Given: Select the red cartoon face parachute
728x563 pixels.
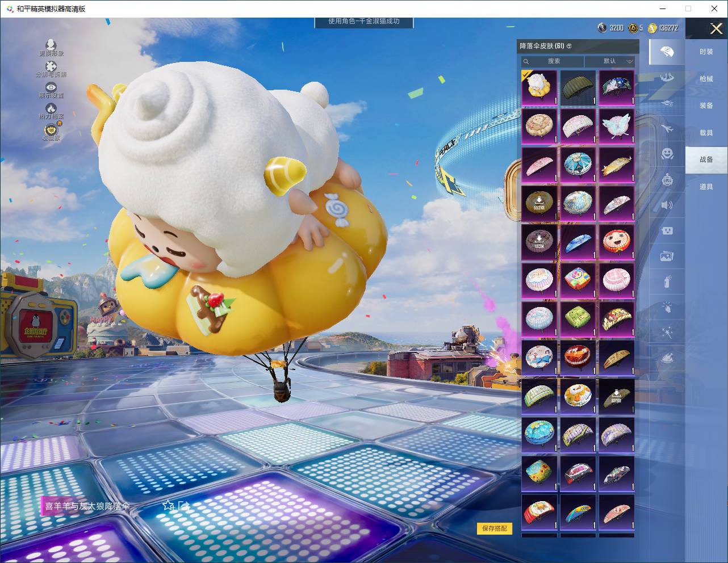Looking at the screenshot, I should click(617, 242).
